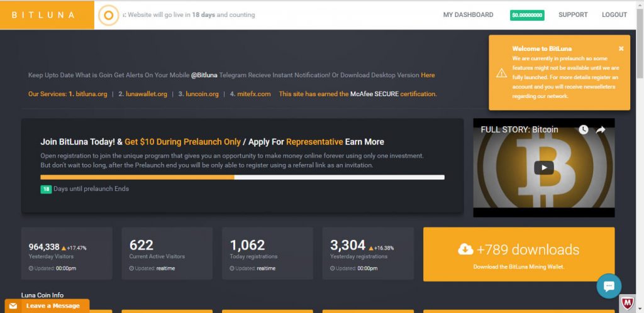Open MY DASHBOARD in the top menu
This screenshot has width=644, height=313.
[x=468, y=15]
